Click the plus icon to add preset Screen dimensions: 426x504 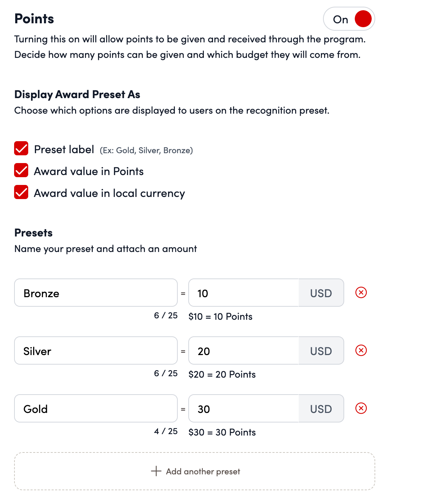click(156, 471)
